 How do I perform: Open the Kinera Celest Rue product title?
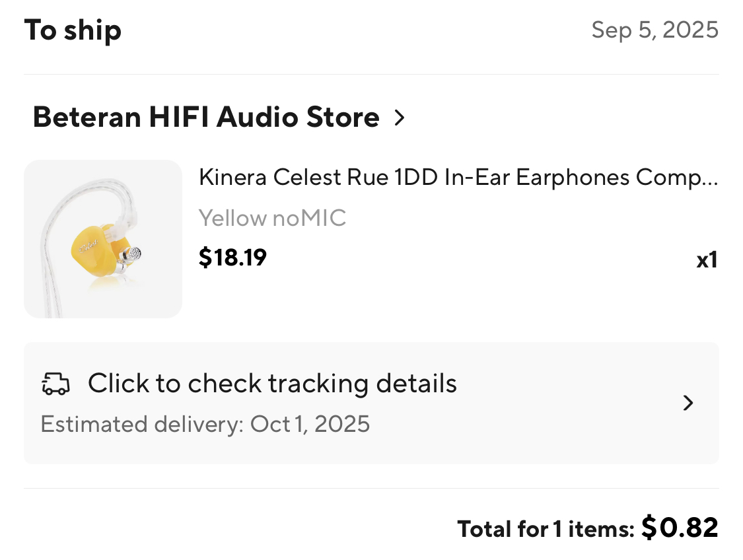tap(458, 177)
